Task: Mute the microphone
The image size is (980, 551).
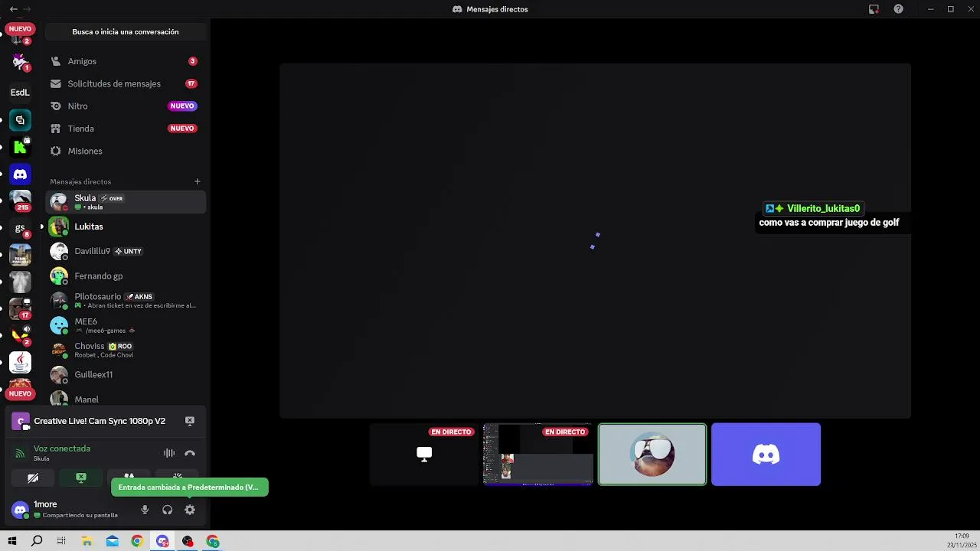Action: click(x=145, y=510)
